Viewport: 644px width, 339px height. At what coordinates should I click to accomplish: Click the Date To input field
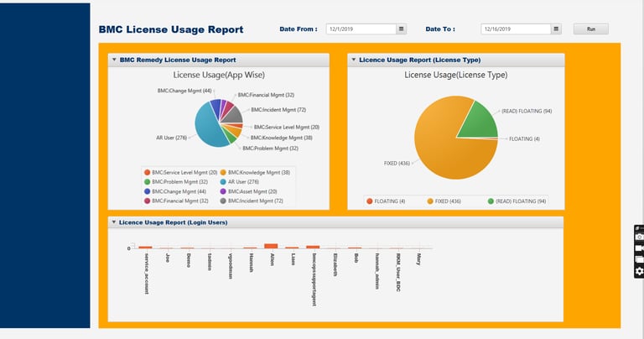coord(516,29)
